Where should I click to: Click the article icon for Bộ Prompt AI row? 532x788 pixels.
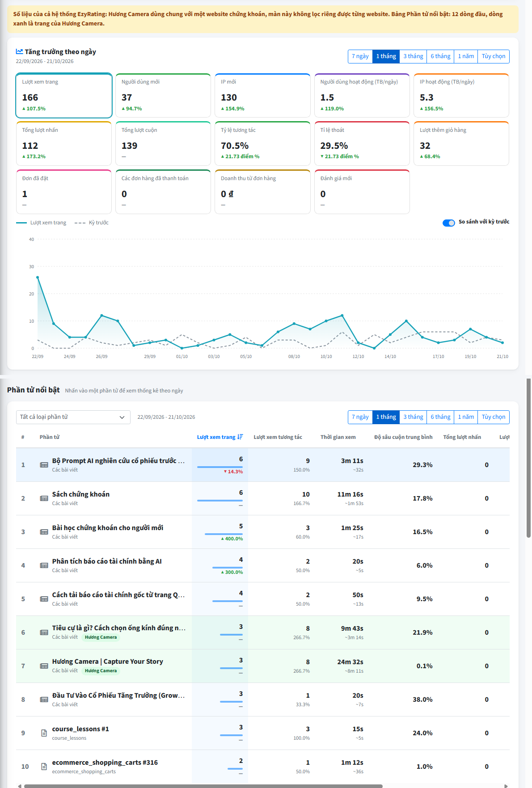[x=44, y=465]
